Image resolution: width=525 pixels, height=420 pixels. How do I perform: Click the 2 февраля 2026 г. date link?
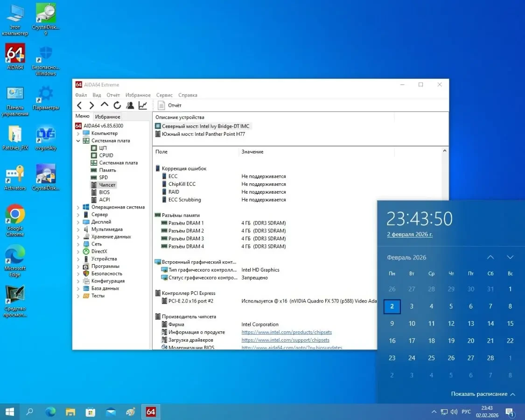tap(410, 234)
